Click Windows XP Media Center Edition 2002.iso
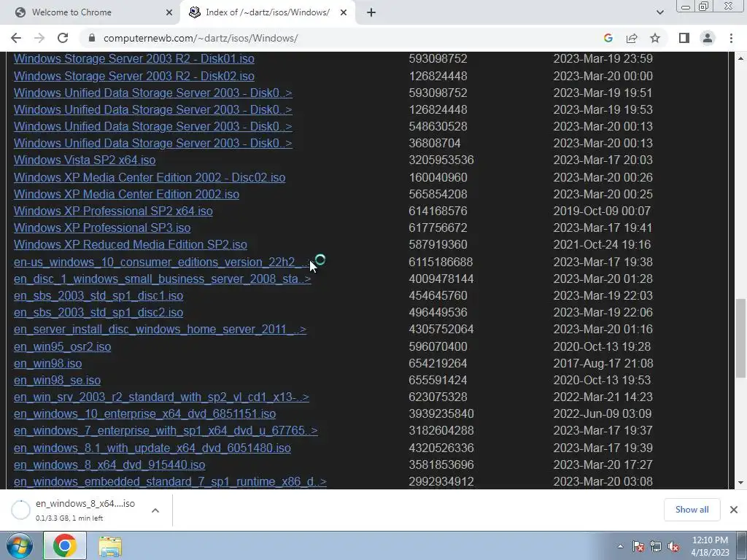This screenshot has width=747, height=560. tap(126, 194)
